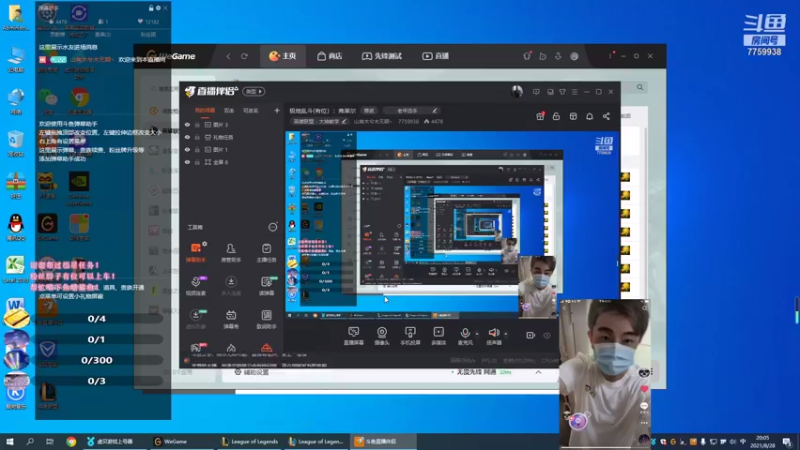Open Chrome from the Windows taskbar

coord(71,441)
